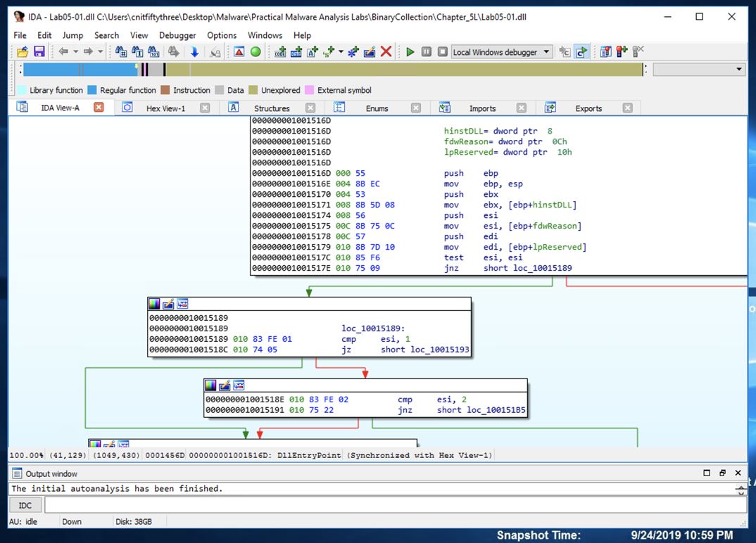Switch to the Imports tab
This screenshot has height=543, width=756.
click(482, 108)
